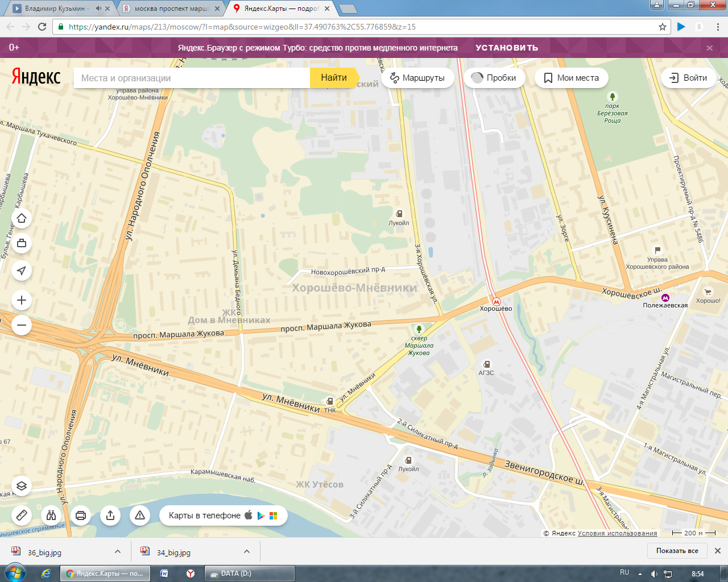Click Карты в телефоне button

click(223, 516)
